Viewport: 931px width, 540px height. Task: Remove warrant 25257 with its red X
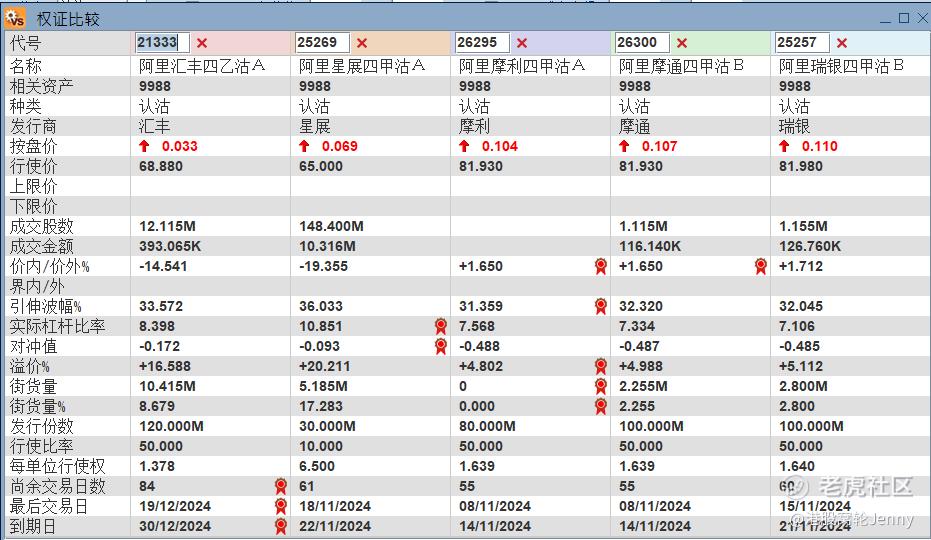click(842, 43)
